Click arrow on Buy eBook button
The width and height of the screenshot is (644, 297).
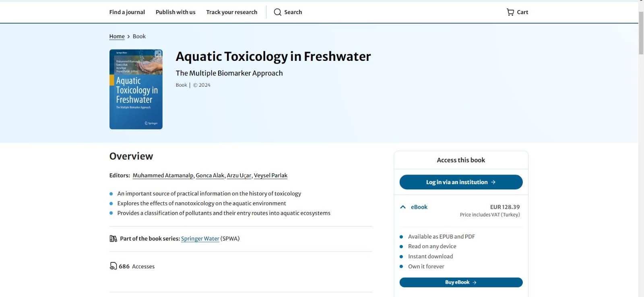[x=475, y=282]
